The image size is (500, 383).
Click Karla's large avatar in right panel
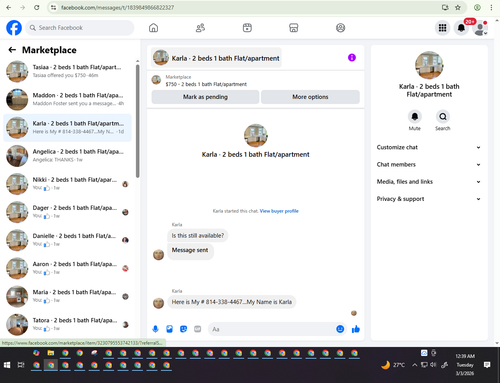click(x=429, y=65)
